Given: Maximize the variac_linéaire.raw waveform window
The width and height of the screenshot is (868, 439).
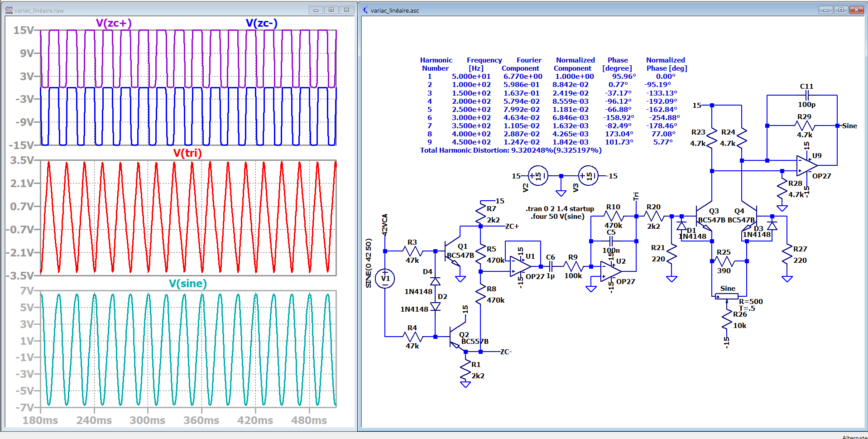Looking at the screenshot, I should point(331,10).
